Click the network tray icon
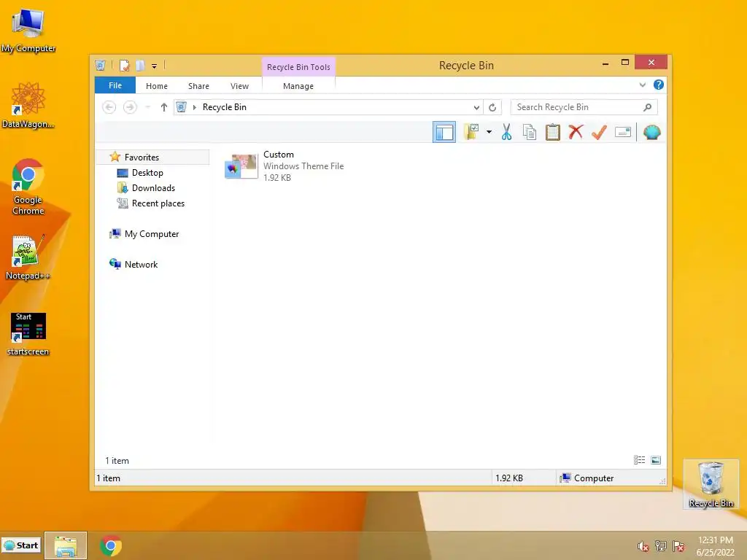Screen dimensions: 747x560 click(x=660, y=546)
